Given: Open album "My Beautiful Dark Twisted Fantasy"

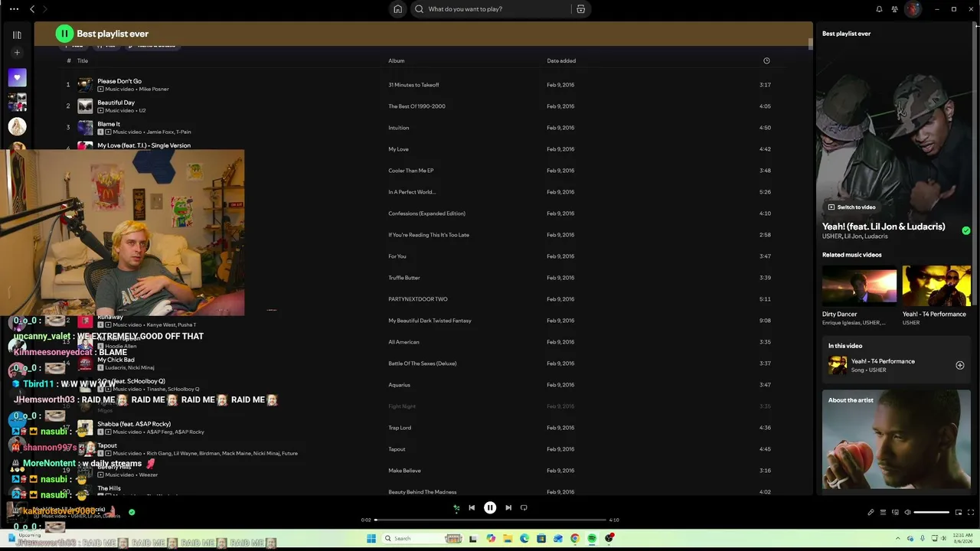Looking at the screenshot, I should pos(430,321).
